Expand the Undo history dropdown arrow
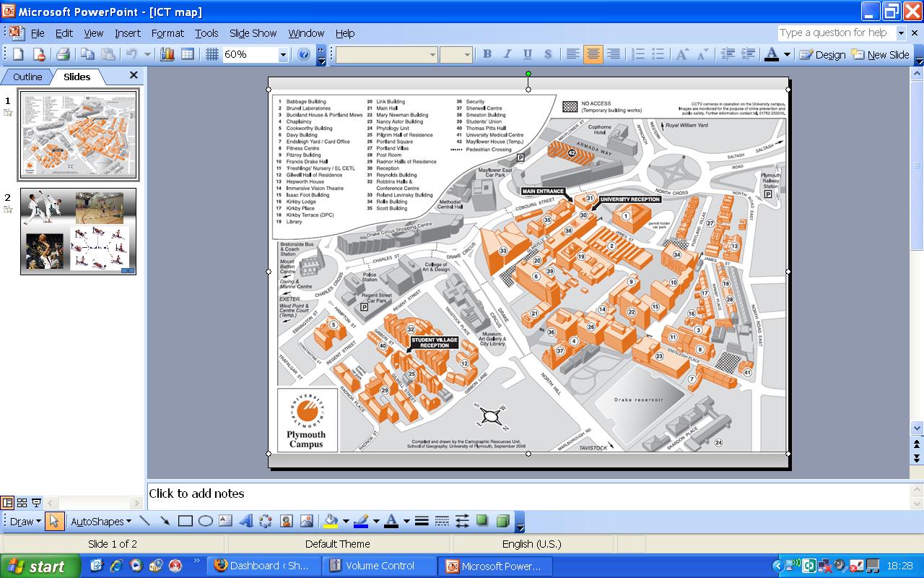 pyautogui.click(x=147, y=54)
